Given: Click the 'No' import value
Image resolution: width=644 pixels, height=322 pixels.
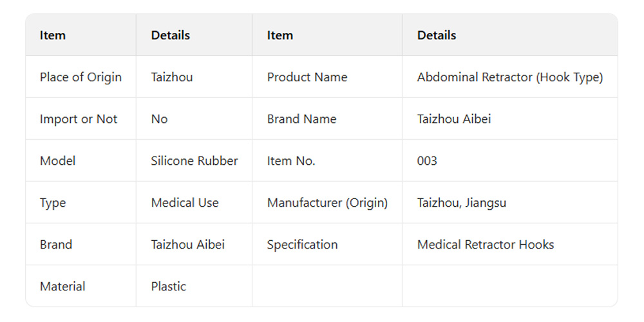Looking at the screenshot, I should pos(159,119).
